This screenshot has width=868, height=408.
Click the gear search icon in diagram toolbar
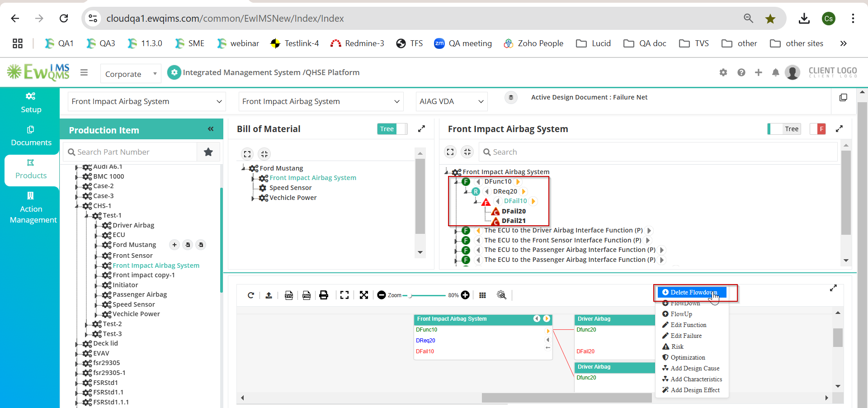pos(502,295)
